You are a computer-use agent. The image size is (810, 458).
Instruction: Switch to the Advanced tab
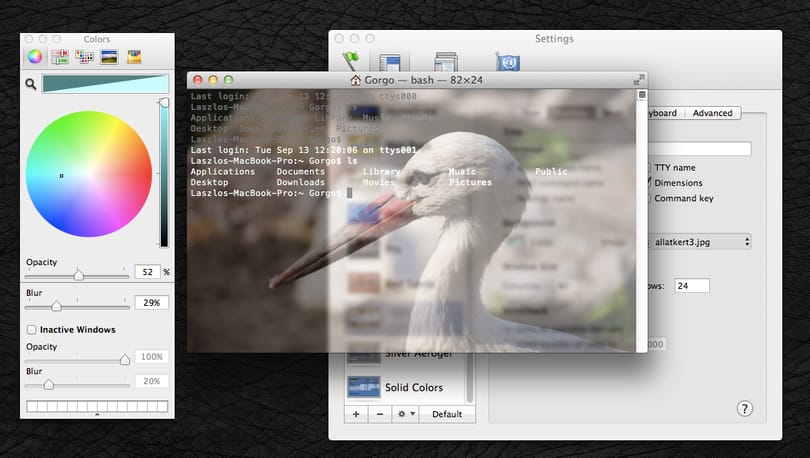(712, 113)
